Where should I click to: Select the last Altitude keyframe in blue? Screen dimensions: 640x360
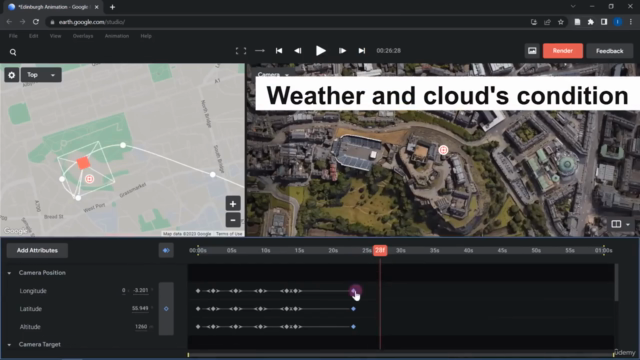pos(353,327)
